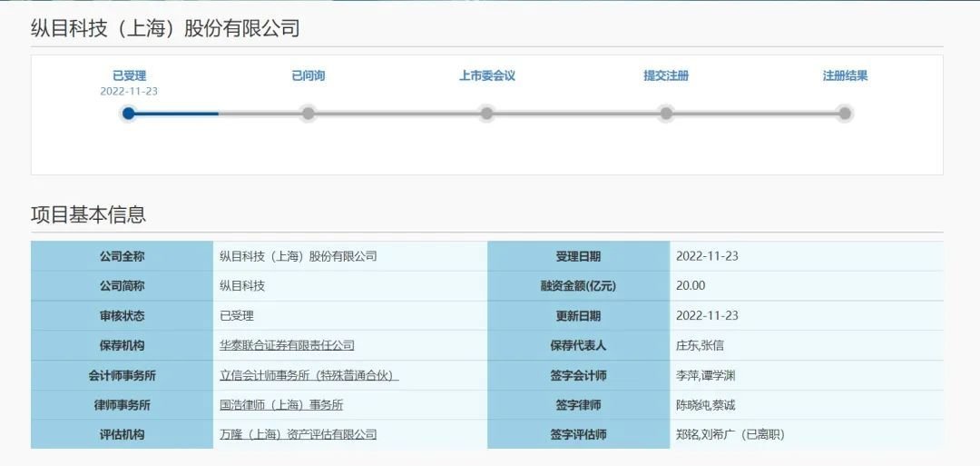The width and height of the screenshot is (980, 466).
Task: Click the full company name value in the table
Action: point(299,256)
